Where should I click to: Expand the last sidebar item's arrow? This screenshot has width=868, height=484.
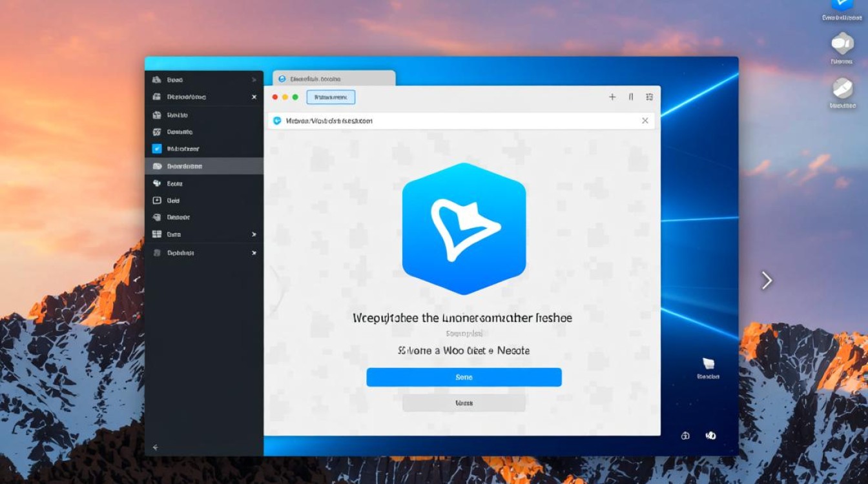click(x=254, y=253)
